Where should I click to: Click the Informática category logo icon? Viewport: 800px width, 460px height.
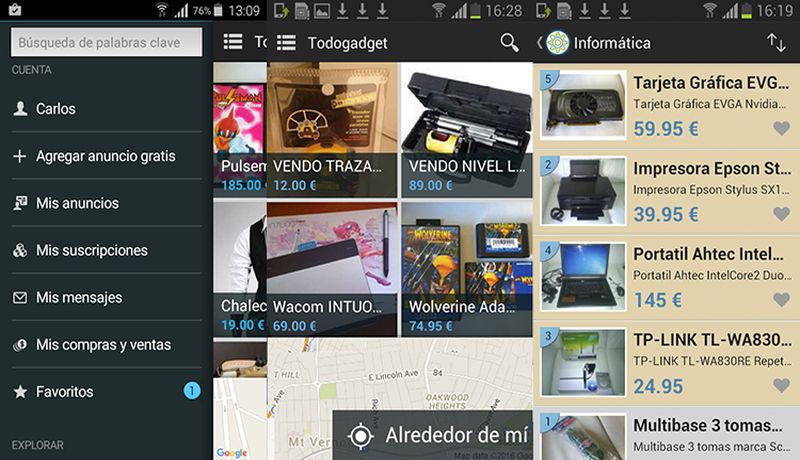click(557, 43)
